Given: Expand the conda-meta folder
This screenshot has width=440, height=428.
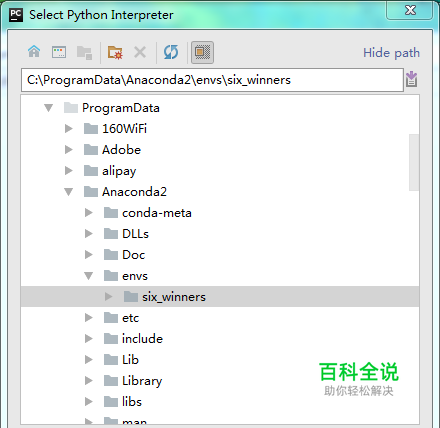Looking at the screenshot, I should 89,213.
